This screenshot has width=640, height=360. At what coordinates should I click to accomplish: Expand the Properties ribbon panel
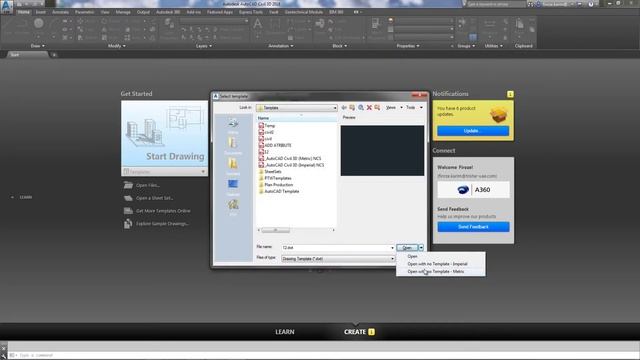point(408,46)
